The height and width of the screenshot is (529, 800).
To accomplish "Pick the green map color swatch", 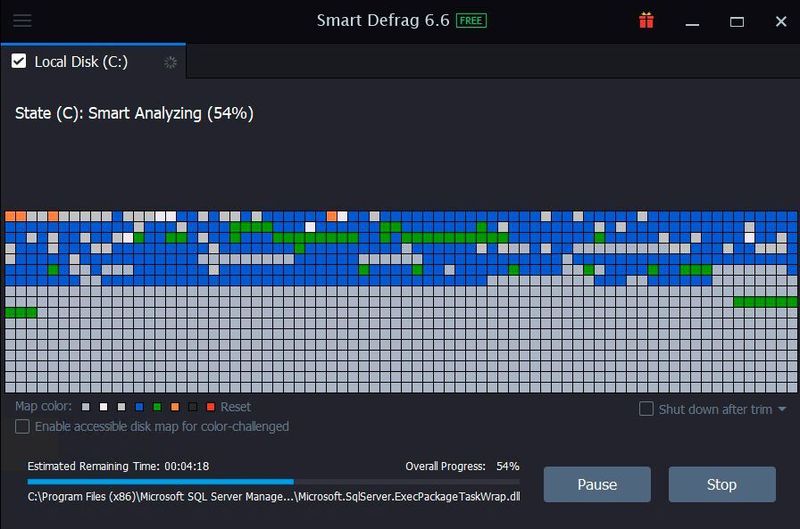I will pos(157,407).
